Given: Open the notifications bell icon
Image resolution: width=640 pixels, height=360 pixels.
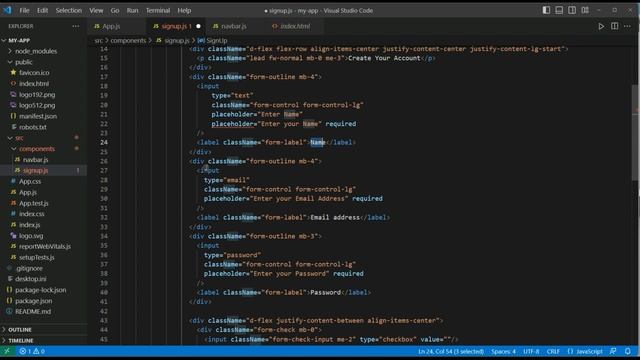Looking at the screenshot, I should click(628, 351).
